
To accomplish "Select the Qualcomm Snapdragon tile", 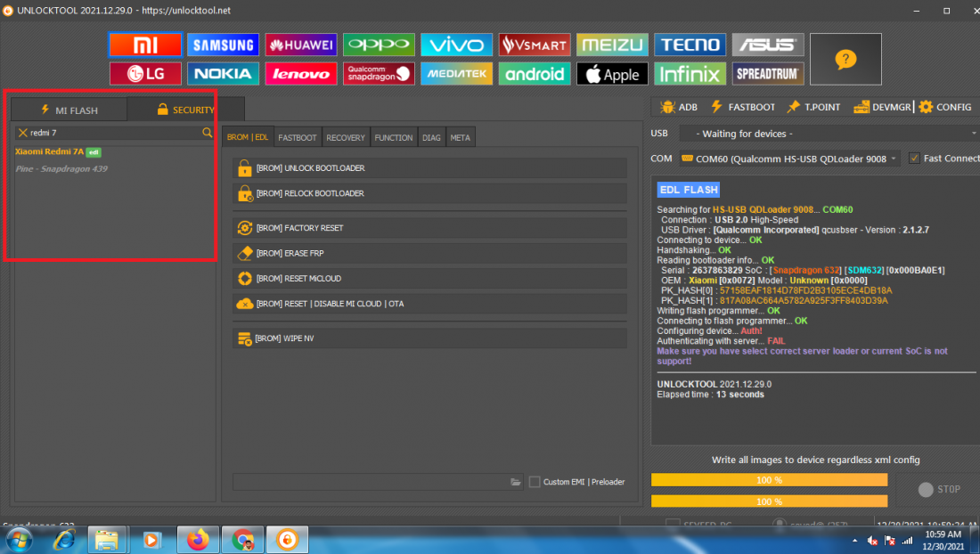I will coord(379,74).
